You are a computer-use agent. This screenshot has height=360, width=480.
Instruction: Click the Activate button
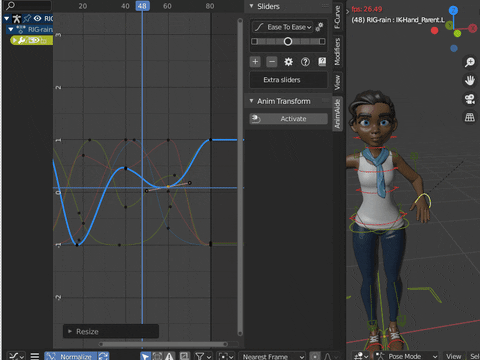[289, 119]
